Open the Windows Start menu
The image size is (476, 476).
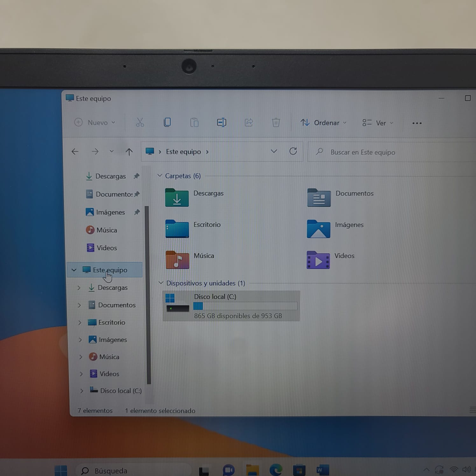pos(61,471)
